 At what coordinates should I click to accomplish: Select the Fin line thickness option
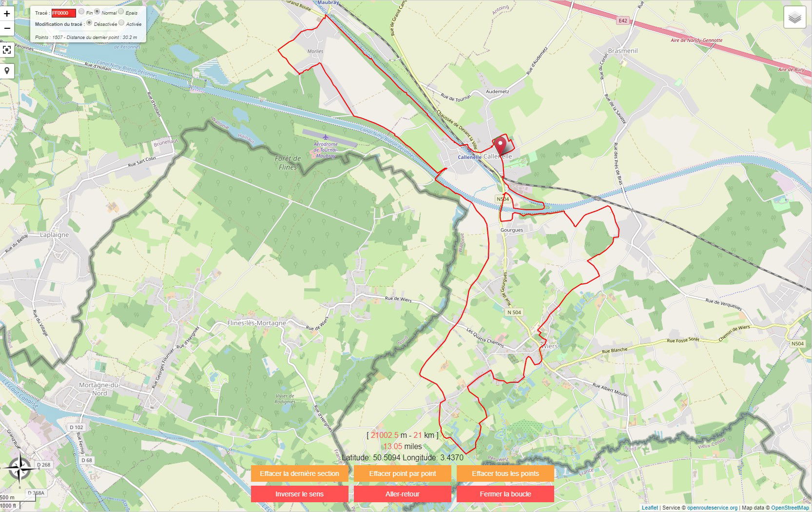(81, 11)
